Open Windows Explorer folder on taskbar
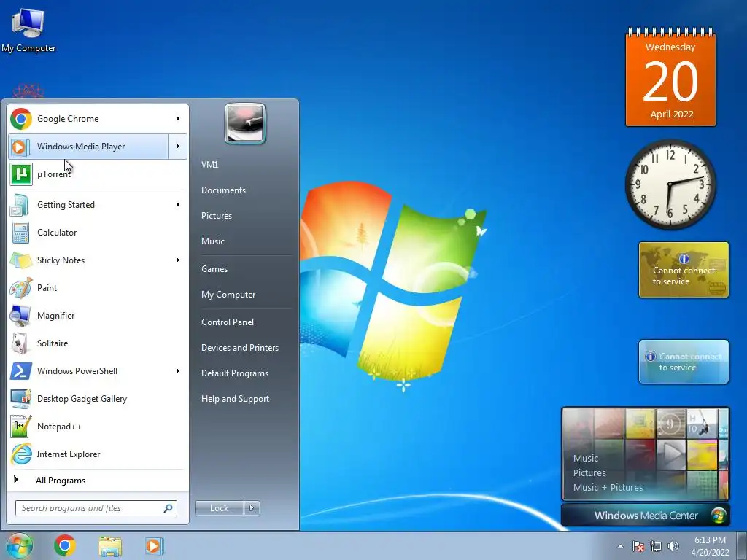Image resolution: width=747 pixels, height=560 pixels. click(x=110, y=546)
